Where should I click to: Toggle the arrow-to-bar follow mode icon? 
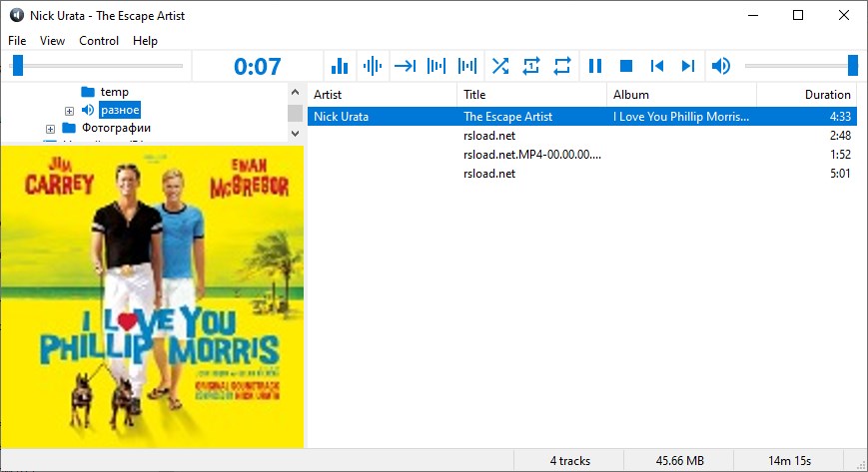(406, 67)
